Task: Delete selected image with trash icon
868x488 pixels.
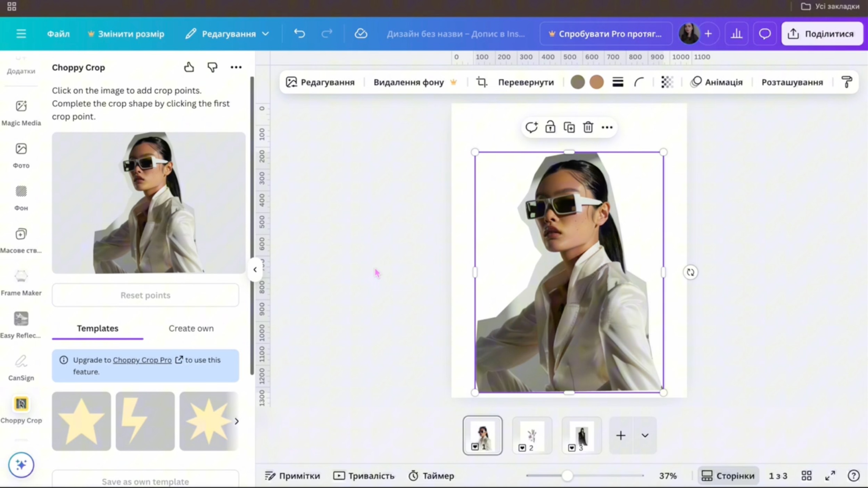Action: tap(588, 127)
